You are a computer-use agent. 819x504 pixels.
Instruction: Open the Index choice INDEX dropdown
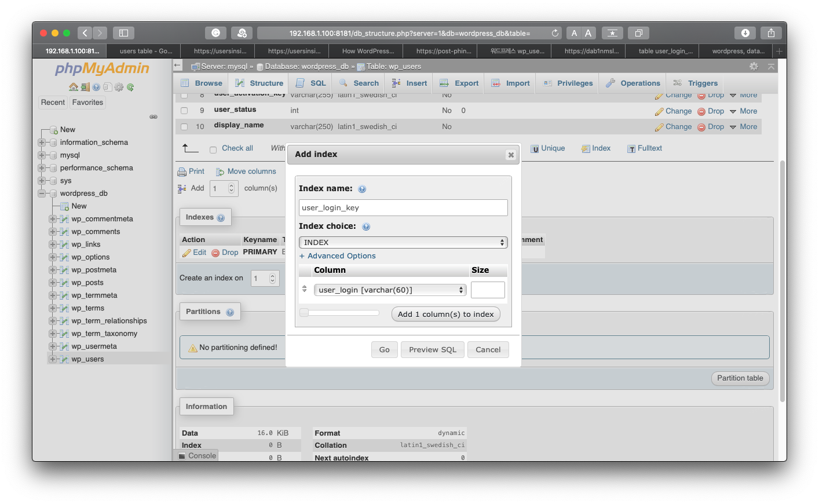[x=403, y=243]
